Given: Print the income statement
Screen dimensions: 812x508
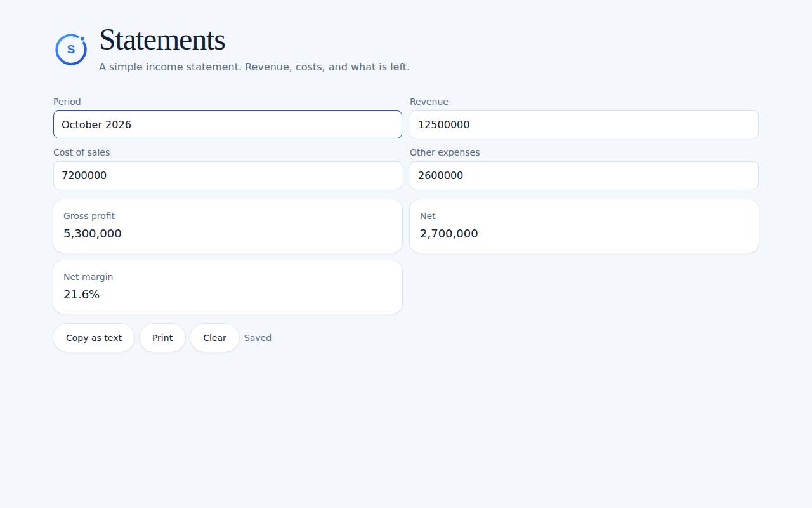Looking at the screenshot, I should [162, 338].
